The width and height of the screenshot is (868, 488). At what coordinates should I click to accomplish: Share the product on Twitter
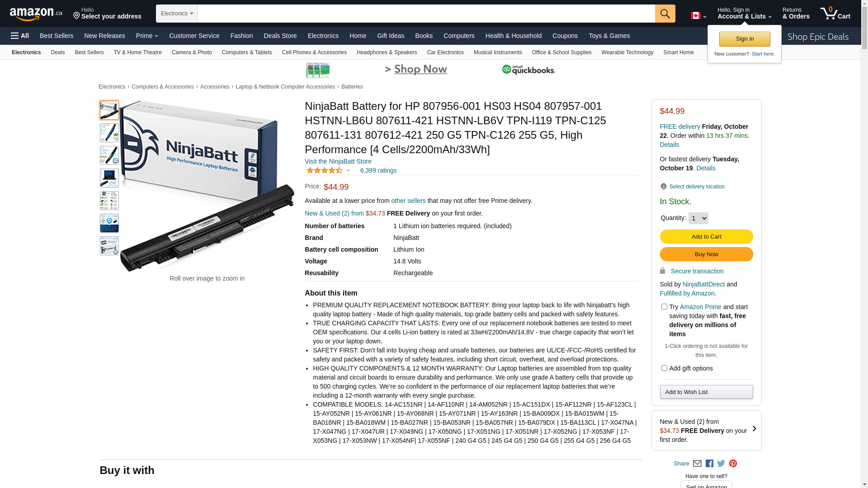coord(721,463)
